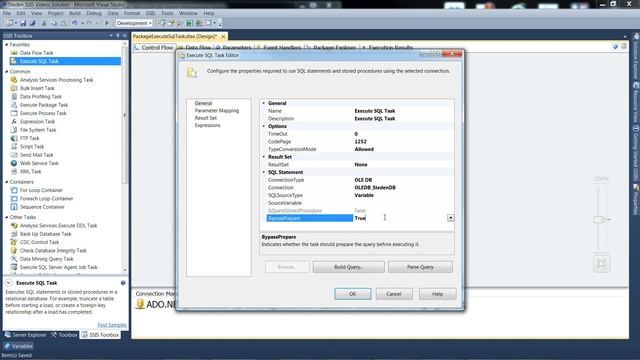Select the Execute SQL Task toolbox item
The height and width of the screenshot is (360, 640).
pyautogui.click(x=65, y=61)
